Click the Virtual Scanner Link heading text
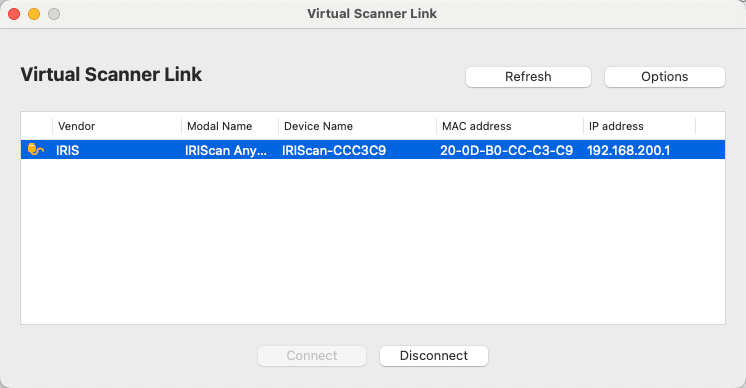746x388 pixels. point(111,75)
